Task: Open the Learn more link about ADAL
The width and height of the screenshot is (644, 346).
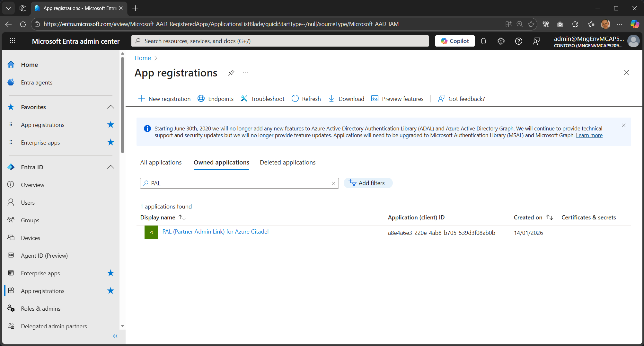Action: pyautogui.click(x=589, y=135)
